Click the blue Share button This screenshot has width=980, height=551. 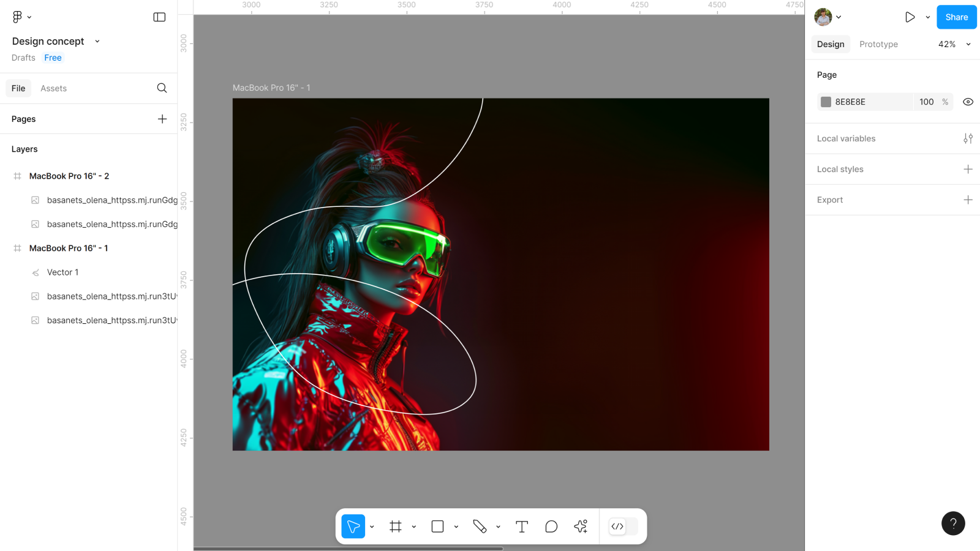pos(956,17)
